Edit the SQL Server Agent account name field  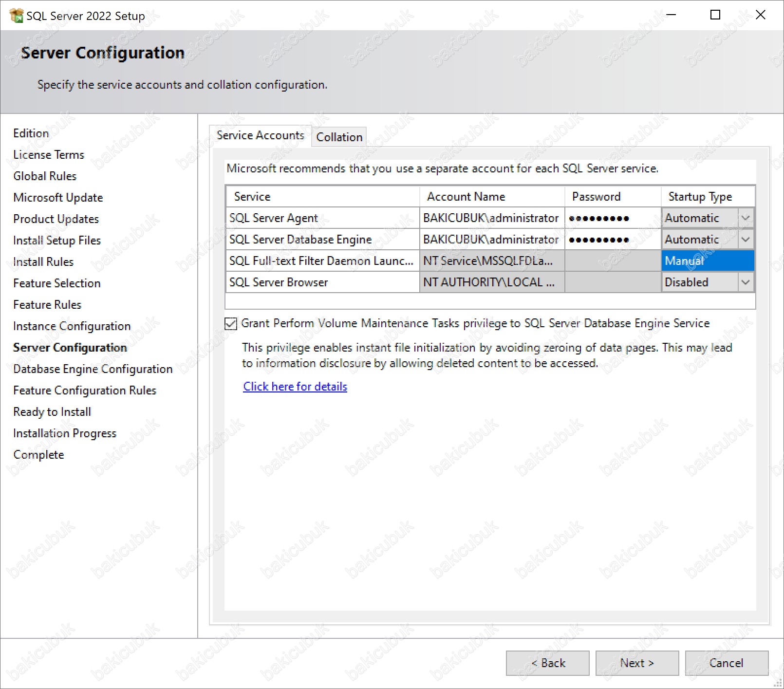click(x=492, y=218)
